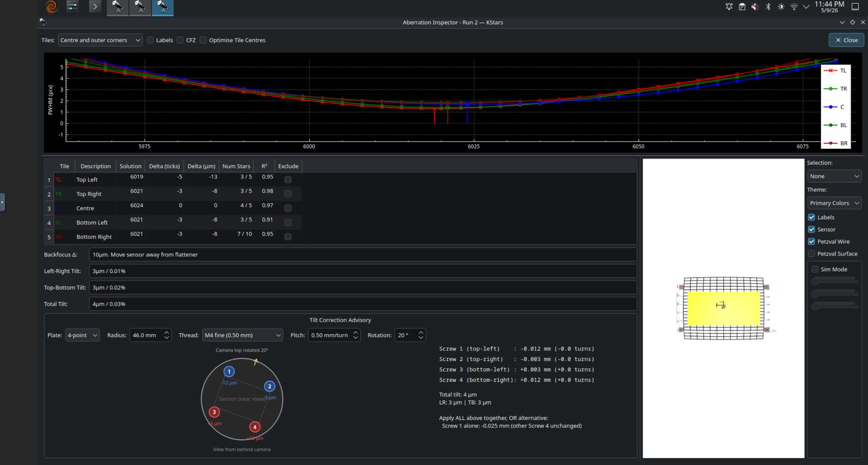868x465 pixels.
Task: Open the Theme dropdown showing Primary Colors
Action: tap(834, 203)
